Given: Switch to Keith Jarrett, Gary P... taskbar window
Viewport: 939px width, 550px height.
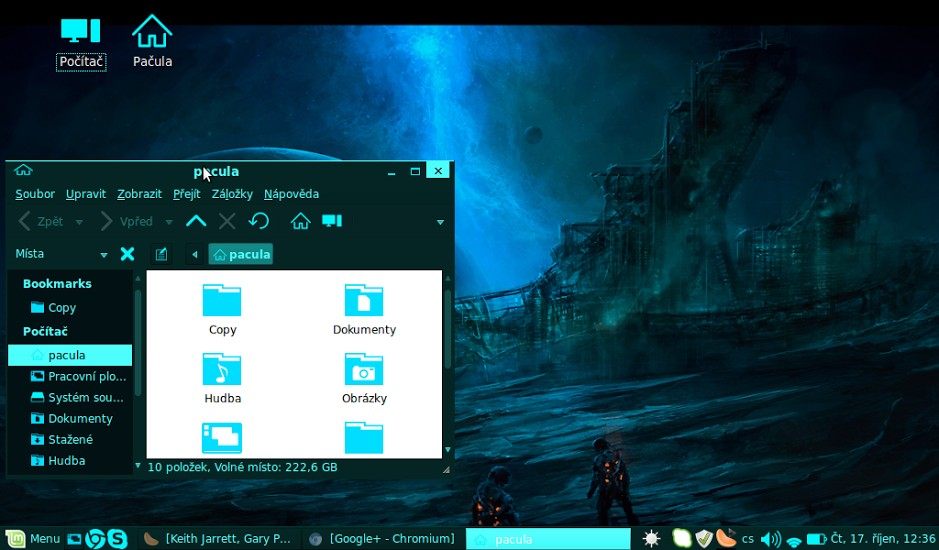Looking at the screenshot, I should click(x=217, y=539).
